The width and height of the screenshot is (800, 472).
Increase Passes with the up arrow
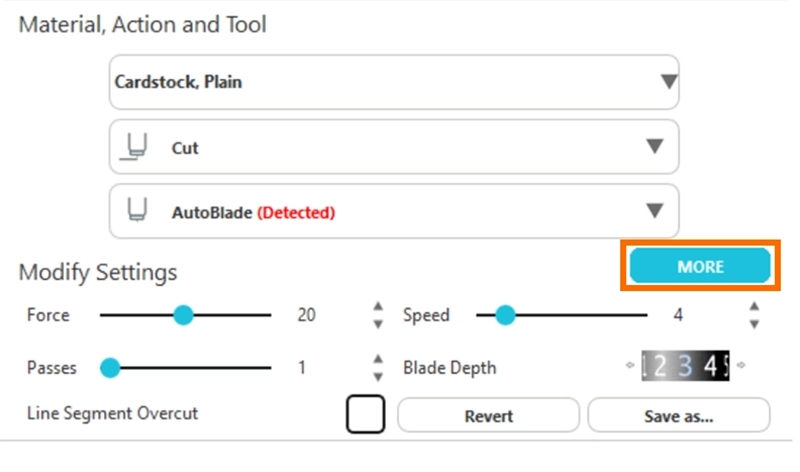377,360
